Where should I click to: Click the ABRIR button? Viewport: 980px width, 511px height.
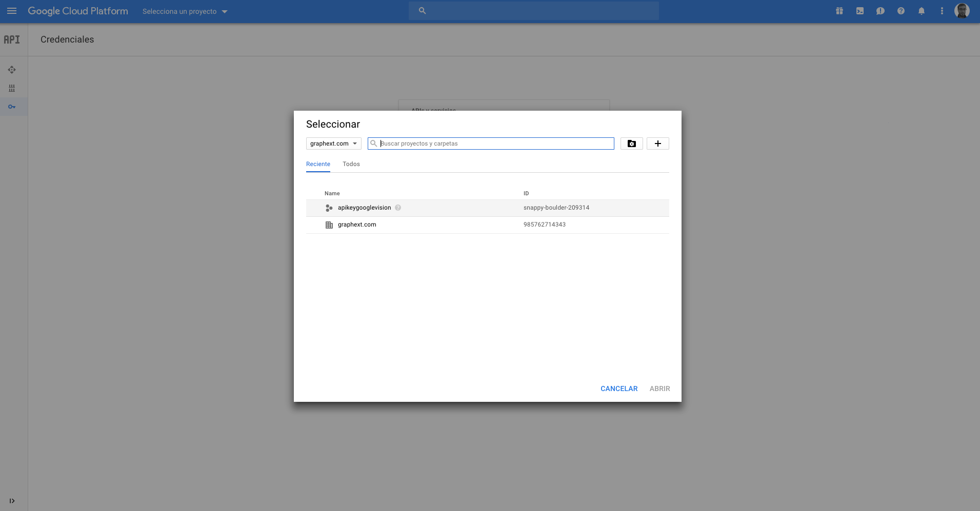(x=659, y=389)
